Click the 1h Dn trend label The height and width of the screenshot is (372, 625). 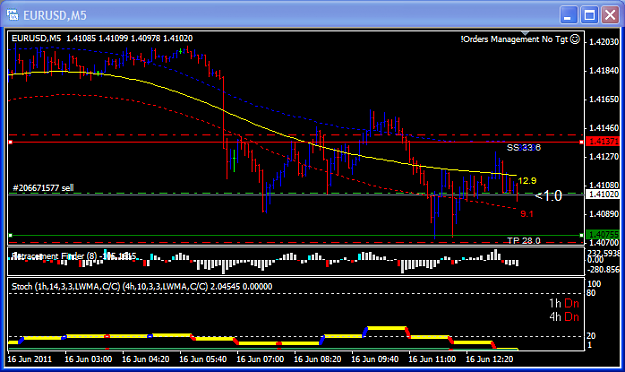pyautogui.click(x=564, y=303)
